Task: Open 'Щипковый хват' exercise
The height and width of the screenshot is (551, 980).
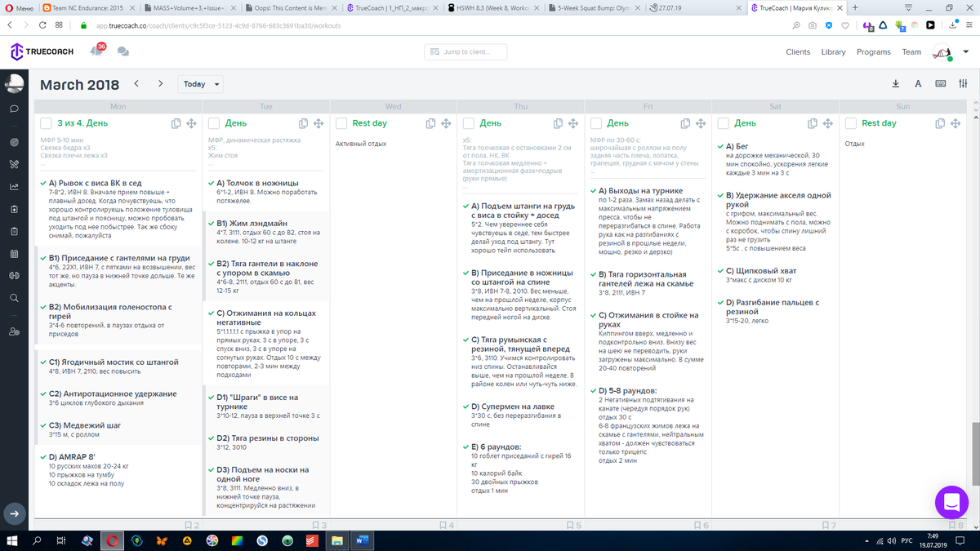Action: [760, 271]
